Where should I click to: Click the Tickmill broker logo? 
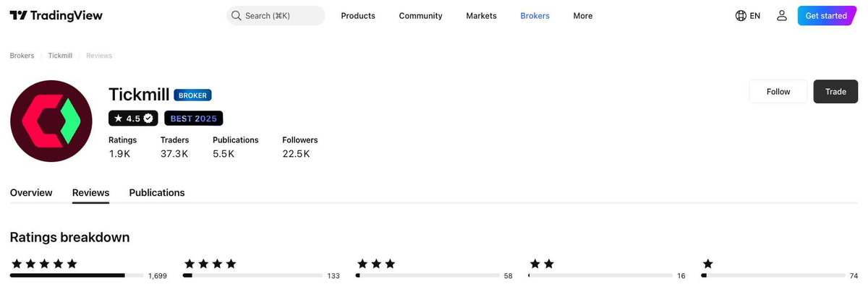point(51,121)
